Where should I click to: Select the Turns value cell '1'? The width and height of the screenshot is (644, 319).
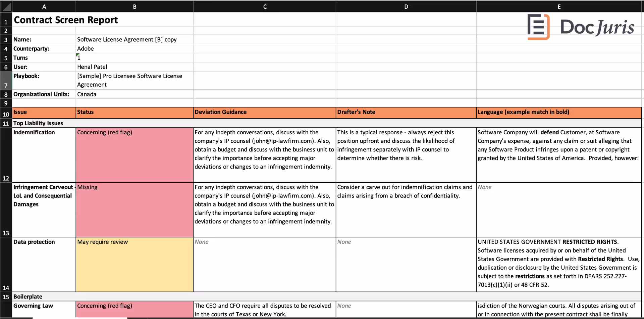click(135, 57)
